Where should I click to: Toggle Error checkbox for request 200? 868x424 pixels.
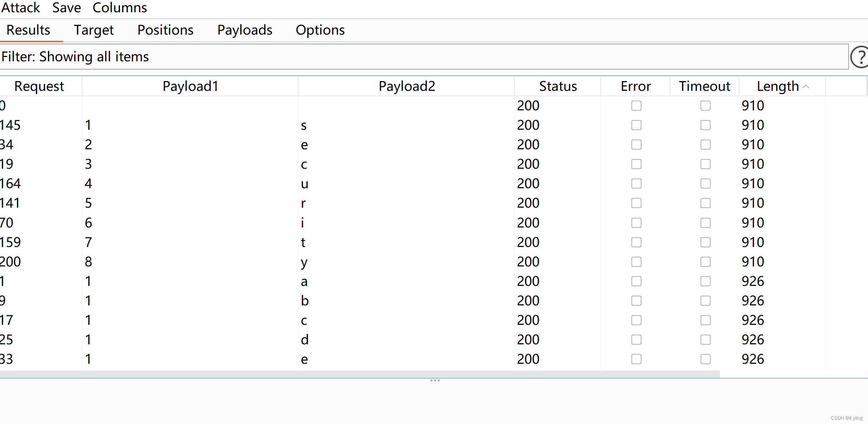click(x=636, y=262)
